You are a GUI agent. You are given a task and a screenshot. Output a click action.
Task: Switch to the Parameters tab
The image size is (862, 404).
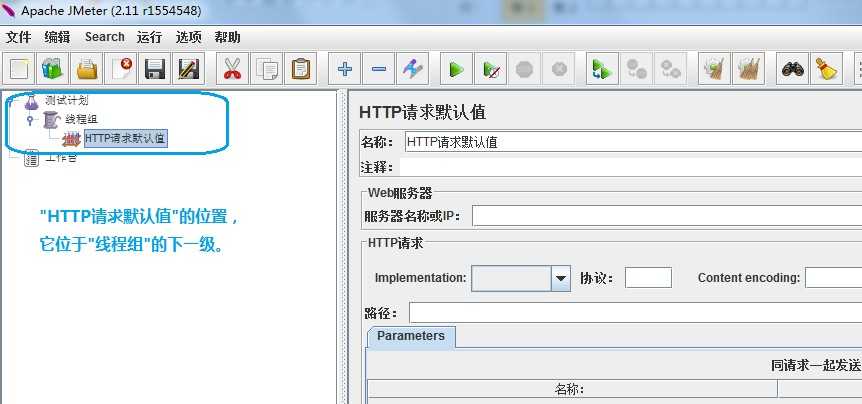(x=411, y=336)
